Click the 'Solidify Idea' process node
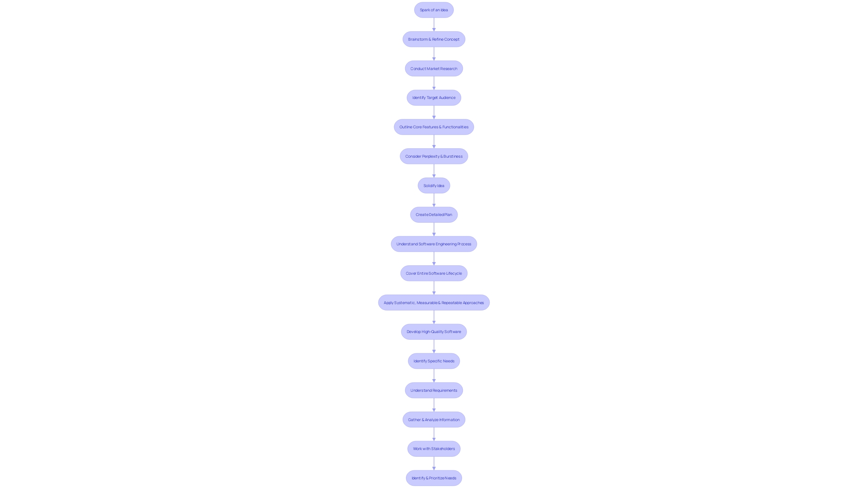 [x=434, y=185]
